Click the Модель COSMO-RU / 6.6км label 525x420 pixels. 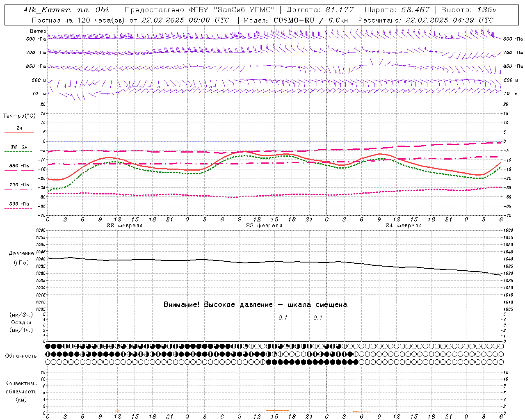pyautogui.click(x=296, y=20)
